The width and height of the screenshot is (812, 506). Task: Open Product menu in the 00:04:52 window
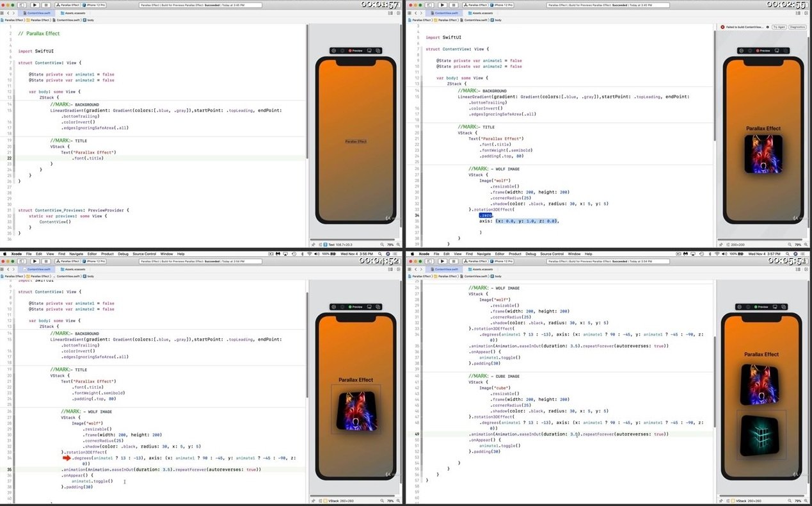coord(107,254)
